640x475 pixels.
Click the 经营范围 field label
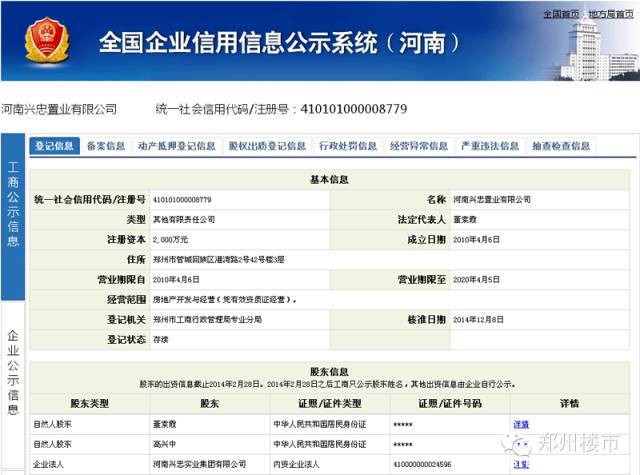point(126,300)
